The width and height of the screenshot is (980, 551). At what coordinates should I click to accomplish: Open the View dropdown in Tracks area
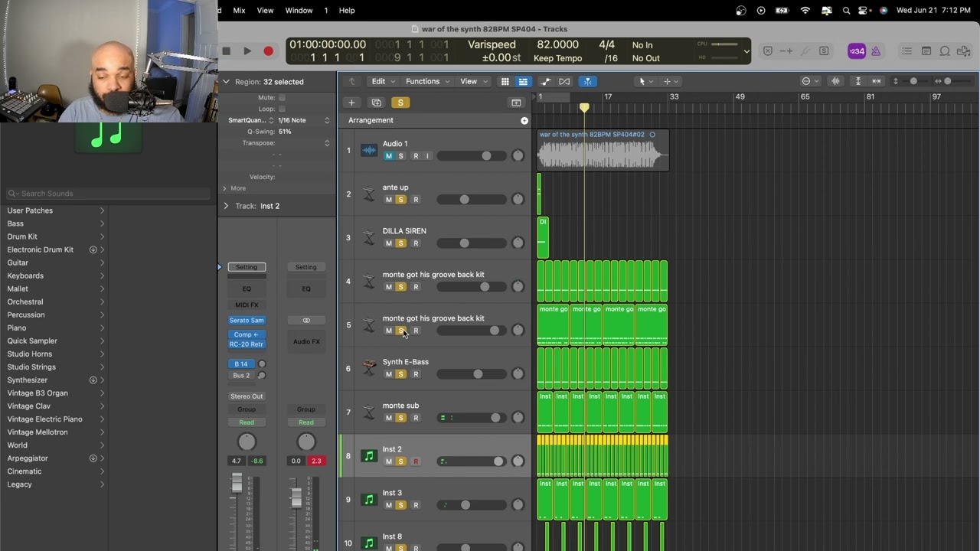[x=472, y=81]
